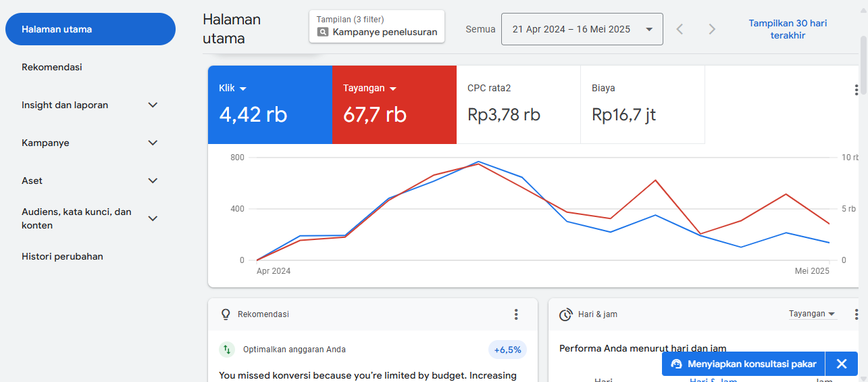Click the previous date range arrow
The width and height of the screenshot is (868, 382).
(680, 29)
